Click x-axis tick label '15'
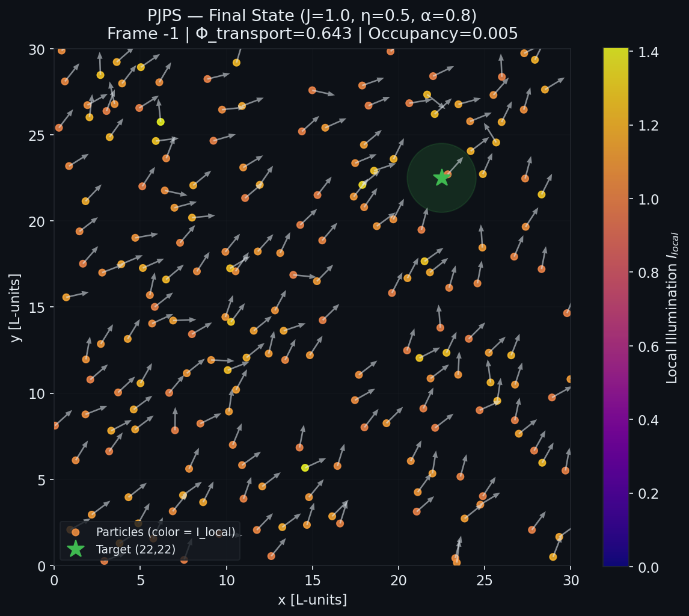Viewport: 689px width, 616px height. [313, 581]
